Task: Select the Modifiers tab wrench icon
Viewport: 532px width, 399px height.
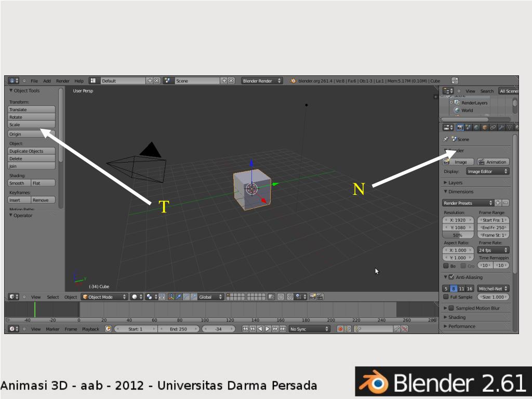Action: click(x=501, y=128)
